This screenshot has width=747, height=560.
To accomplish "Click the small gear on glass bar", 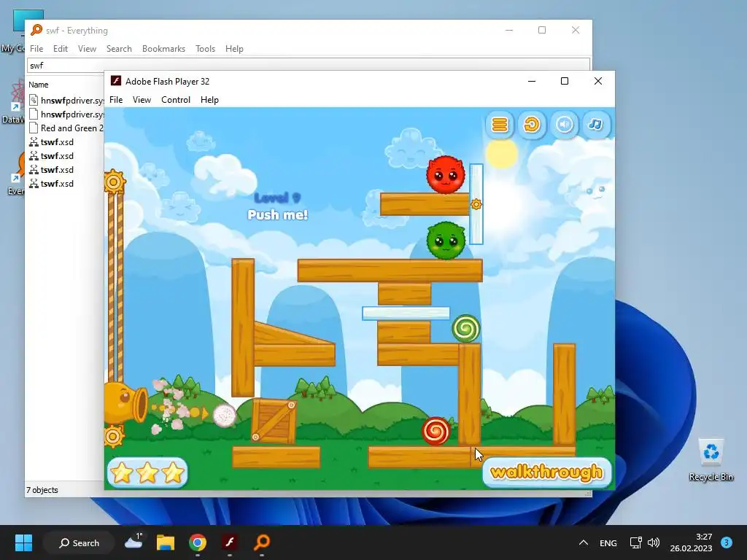I will [476, 204].
